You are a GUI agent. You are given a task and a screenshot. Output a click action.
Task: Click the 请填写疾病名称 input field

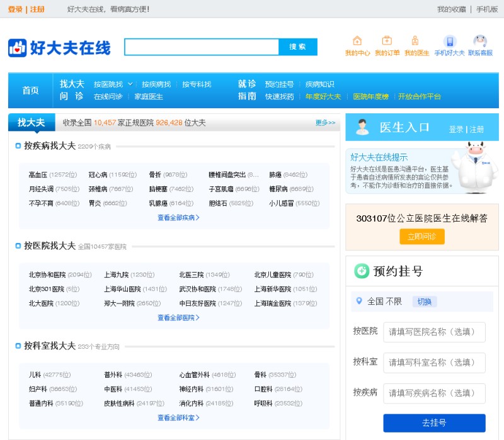(x=434, y=393)
